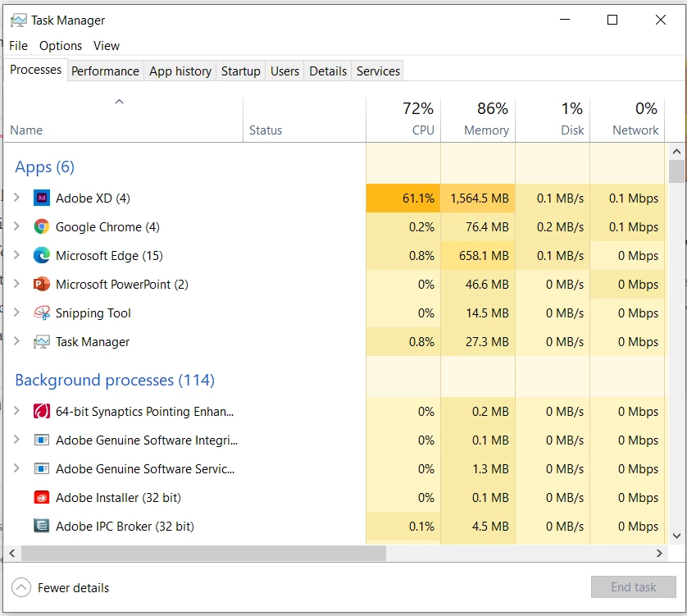Click the Adobe XD app icon
The height and width of the screenshot is (616, 687).
[42, 198]
